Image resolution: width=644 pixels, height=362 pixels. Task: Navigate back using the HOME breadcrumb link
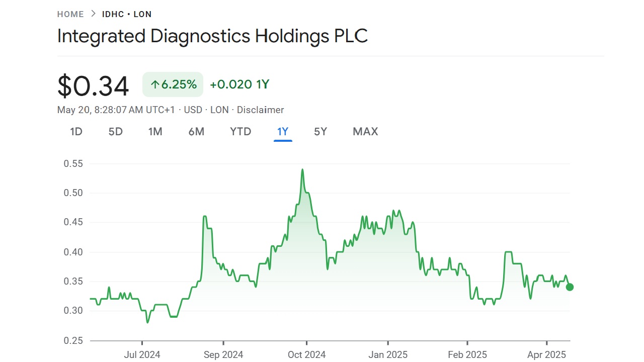[x=70, y=14]
